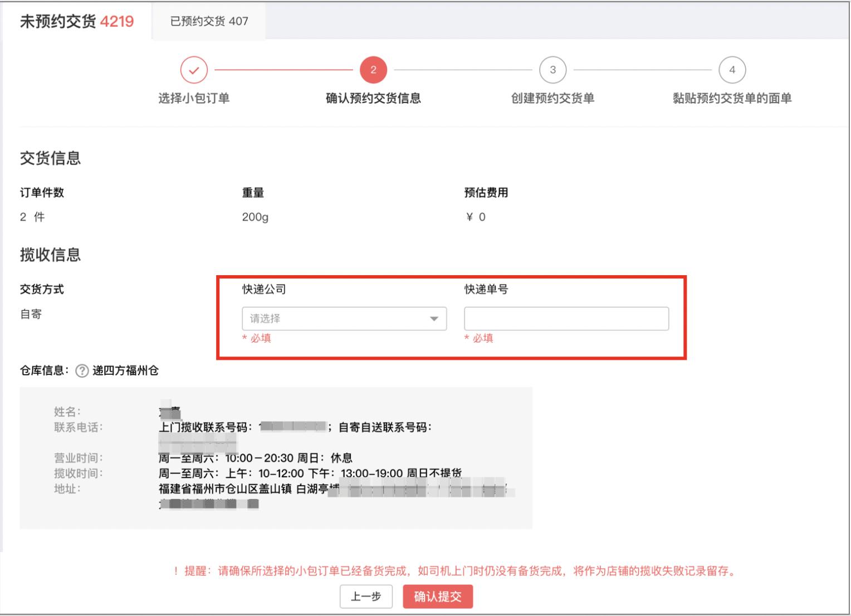Image resolution: width=851 pixels, height=616 pixels.
Task: Open the help icon beside 仓库信息
Action: pos(81,370)
